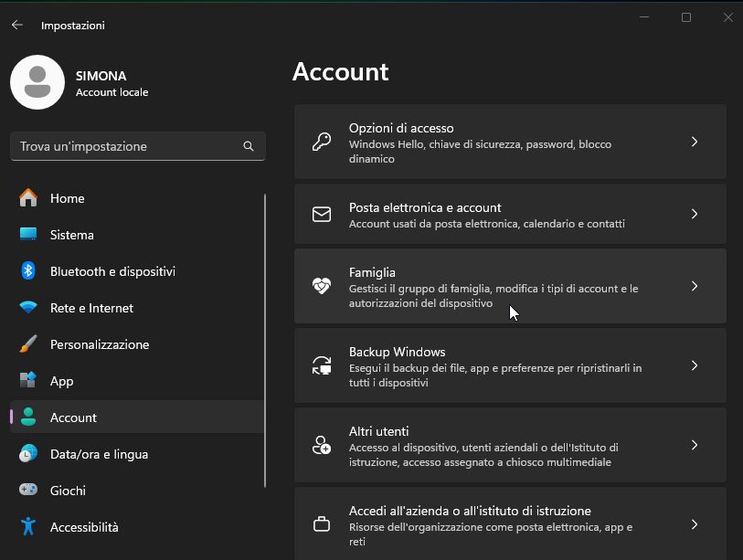Click the Backup Windows sync icon
Image resolution: width=743 pixels, height=560 pixels.
(x=322, y=365)
